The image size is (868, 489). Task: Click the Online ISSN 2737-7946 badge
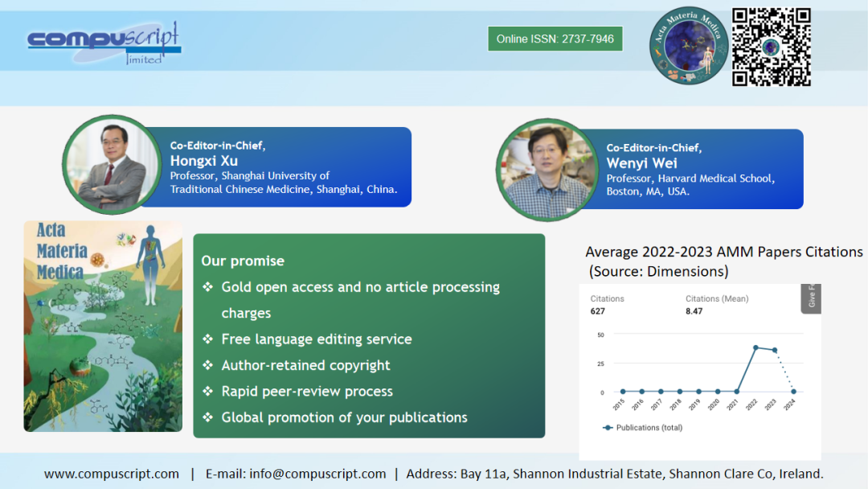click(x=555, y=39)
